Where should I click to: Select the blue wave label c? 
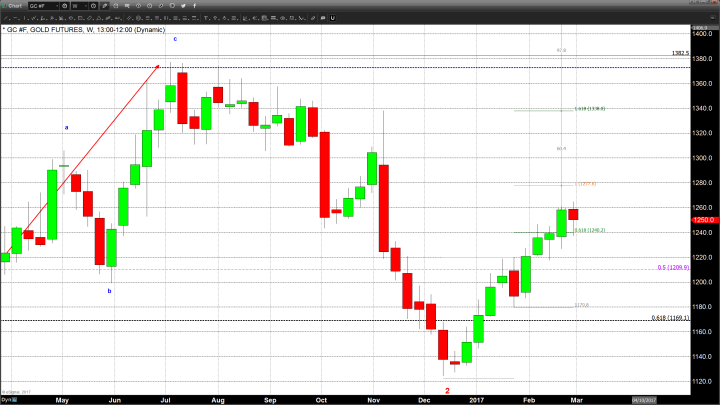[x=175, y=39]
